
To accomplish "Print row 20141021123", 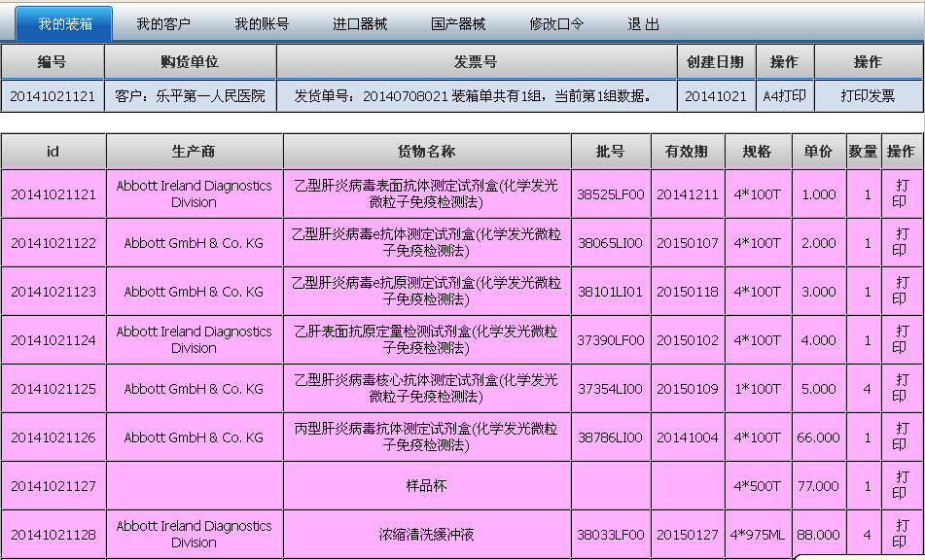I will point(901,292).
